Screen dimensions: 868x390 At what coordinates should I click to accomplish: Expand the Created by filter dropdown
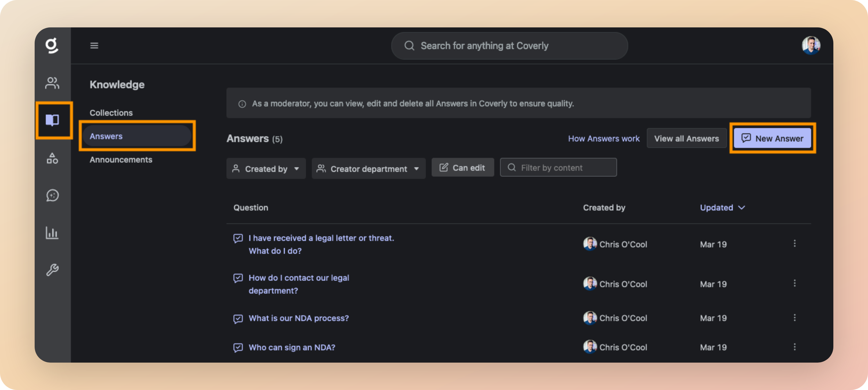click(x=266, y=168)
